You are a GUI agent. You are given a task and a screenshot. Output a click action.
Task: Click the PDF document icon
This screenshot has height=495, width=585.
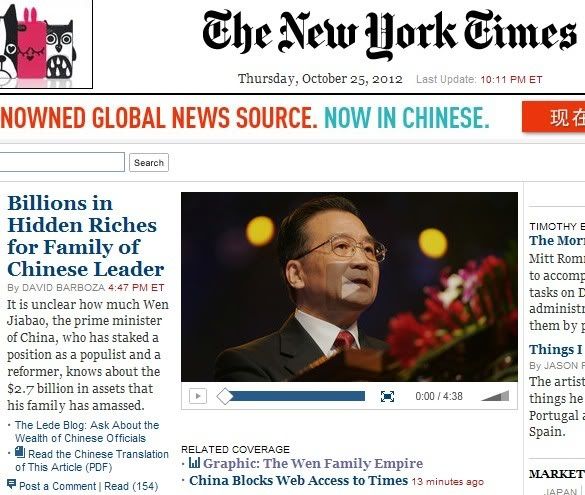point(20,452)
